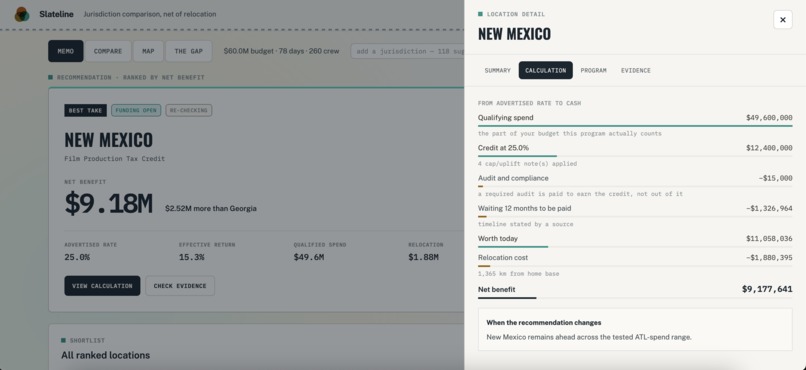Click the View Calculation button
This screenshot has width=806, height=370.
click(x=102, y=286)
